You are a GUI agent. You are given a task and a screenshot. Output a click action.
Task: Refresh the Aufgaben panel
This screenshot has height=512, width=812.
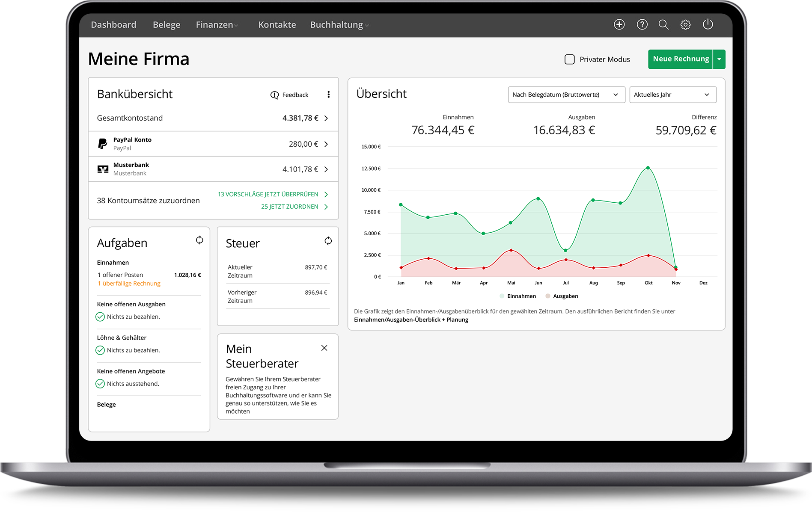pos(199,240)
